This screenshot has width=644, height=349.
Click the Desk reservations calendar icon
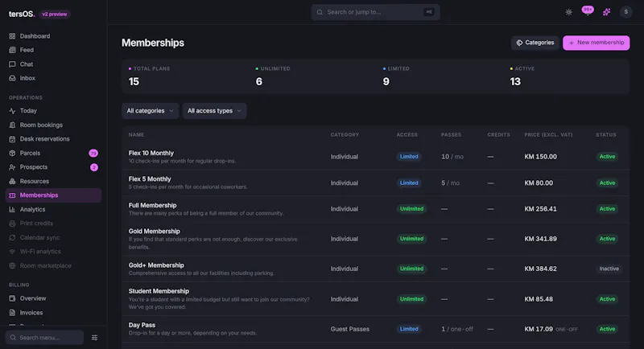tap(12, 139)
